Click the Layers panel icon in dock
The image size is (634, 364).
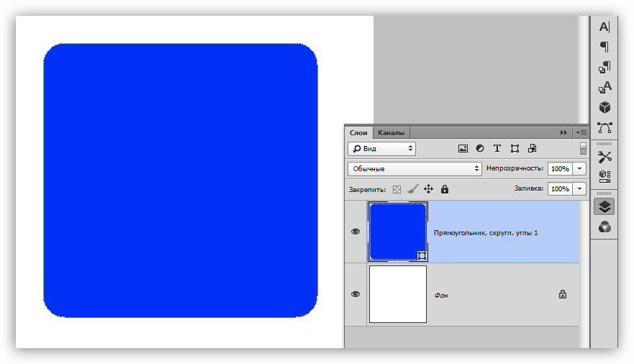(x=604, y=206)
